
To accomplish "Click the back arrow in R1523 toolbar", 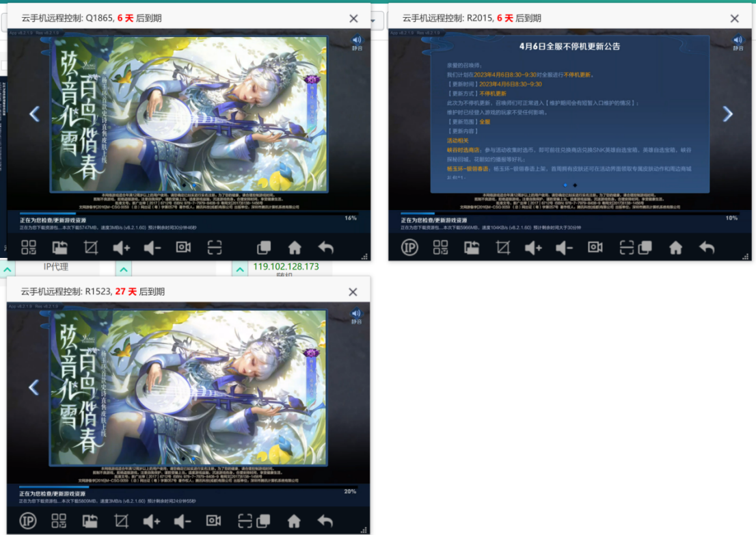I will [x=325, y=521].
